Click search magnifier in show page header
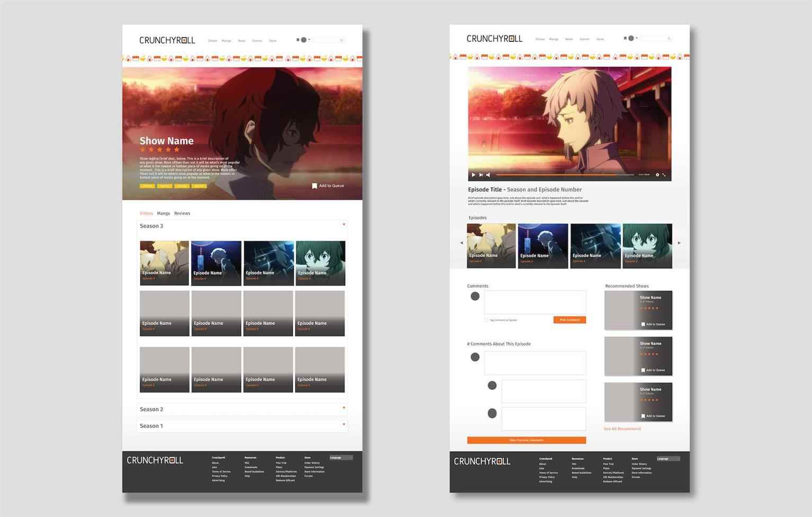 (x=341, y=40)
